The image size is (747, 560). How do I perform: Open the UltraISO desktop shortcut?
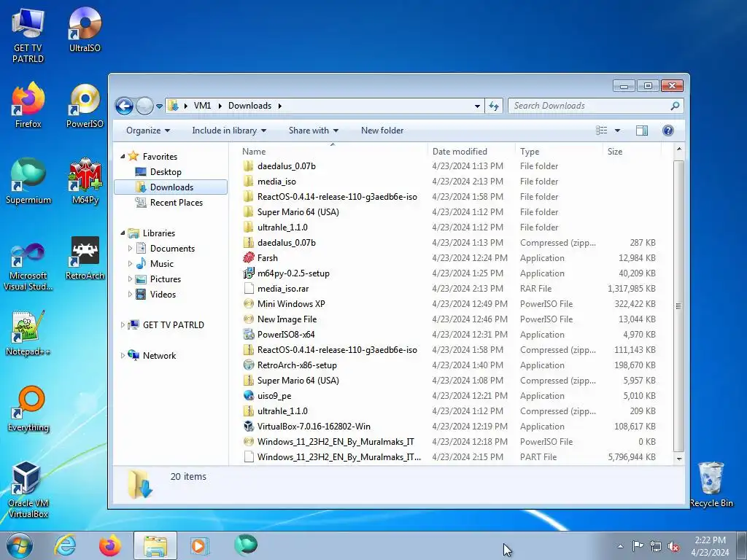85,29
